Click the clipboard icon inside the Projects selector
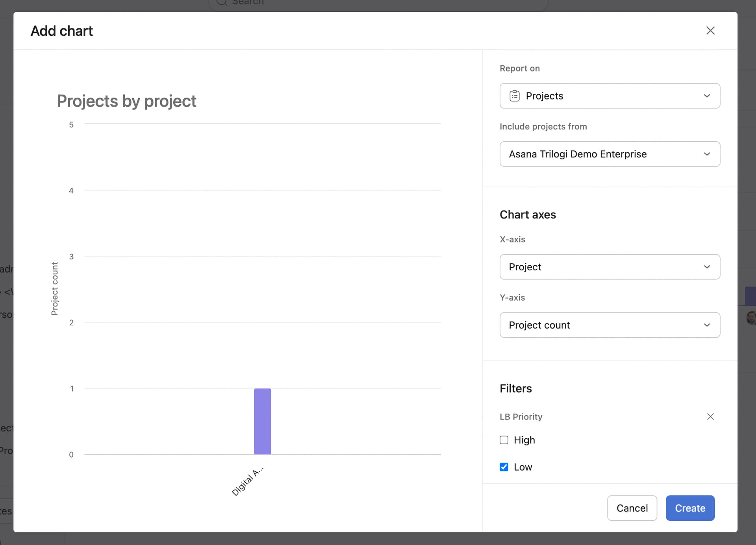 515,96
